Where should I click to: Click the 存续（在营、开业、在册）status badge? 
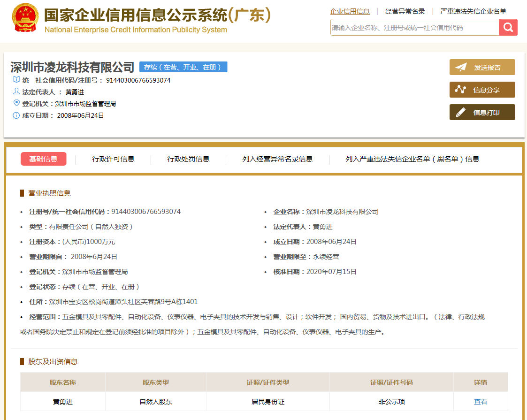point(183,67)
